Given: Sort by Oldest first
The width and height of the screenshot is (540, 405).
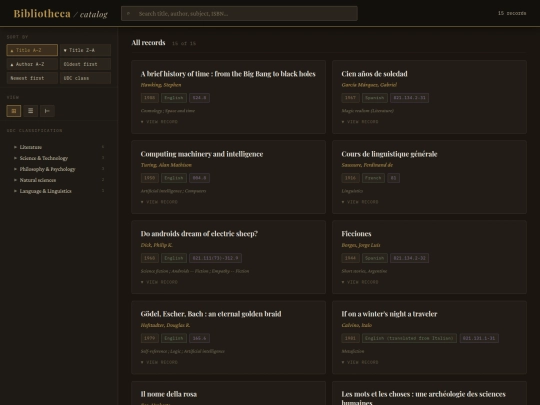Looking at the screenshot, I should click(x=85, y=64).
